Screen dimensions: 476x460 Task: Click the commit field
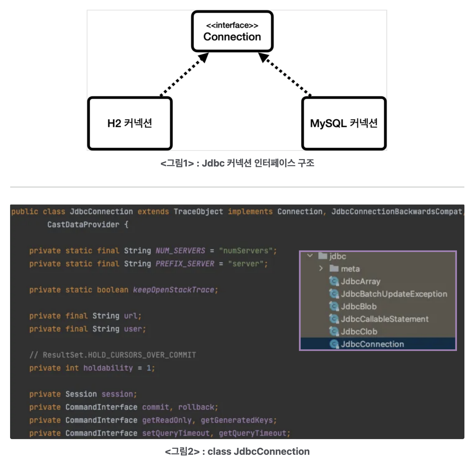(155, 407)
